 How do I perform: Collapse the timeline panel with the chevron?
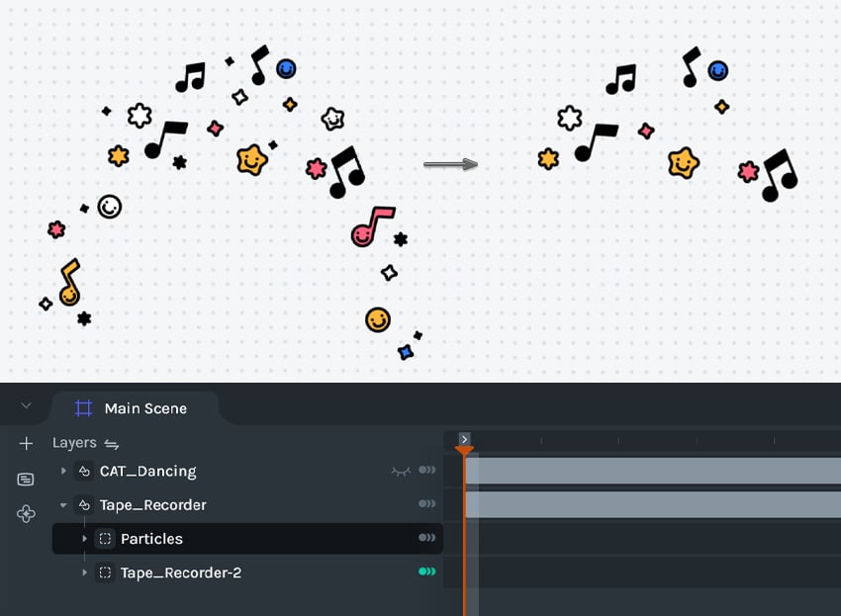[26, 405]
